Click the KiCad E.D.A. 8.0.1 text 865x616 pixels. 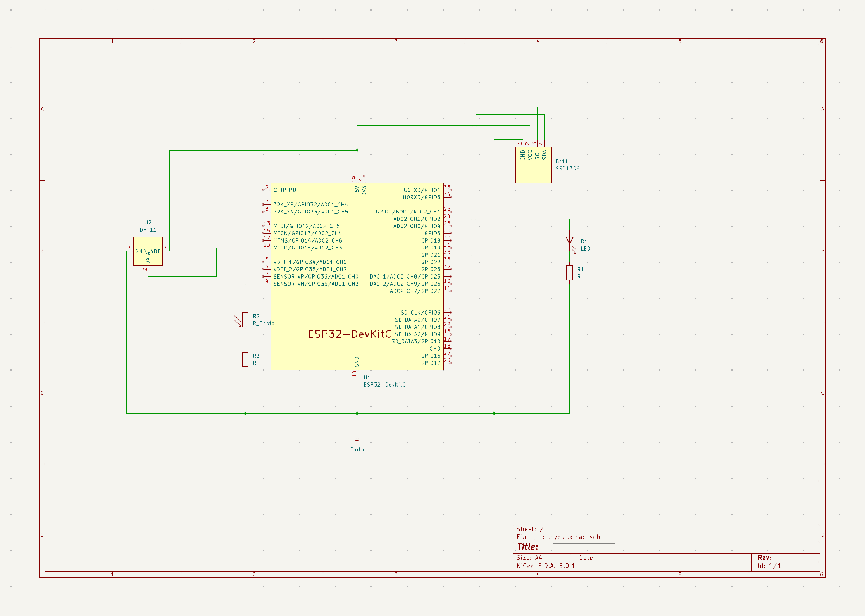[546, 566]
